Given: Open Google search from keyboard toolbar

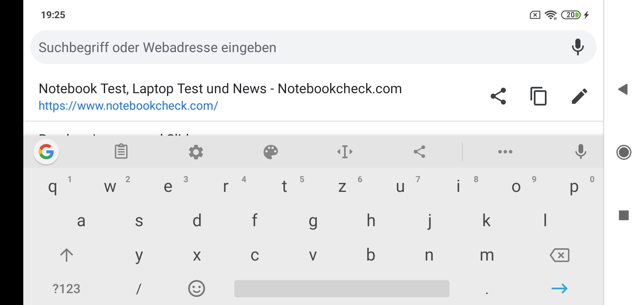Looking at the screenshot, I should [x=46, y=152].
